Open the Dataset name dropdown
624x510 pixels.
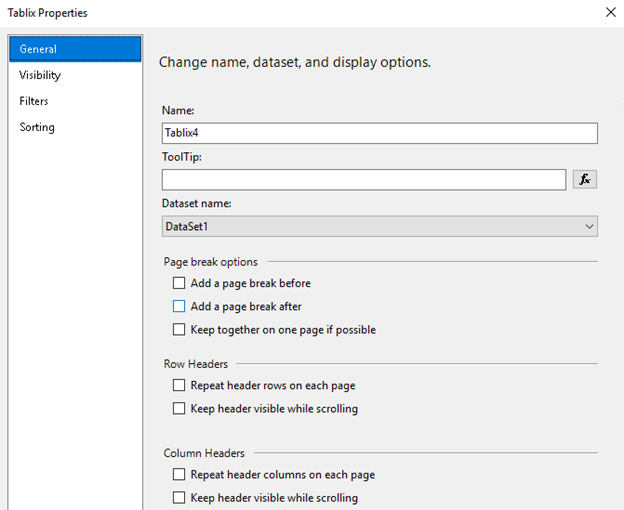tap(380, 226)
